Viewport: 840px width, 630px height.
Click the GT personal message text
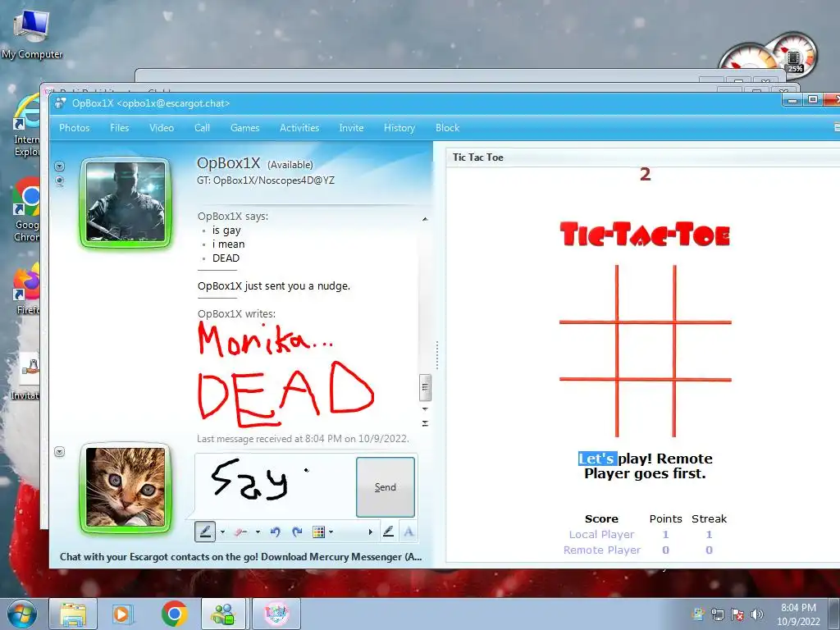(266, 180)
